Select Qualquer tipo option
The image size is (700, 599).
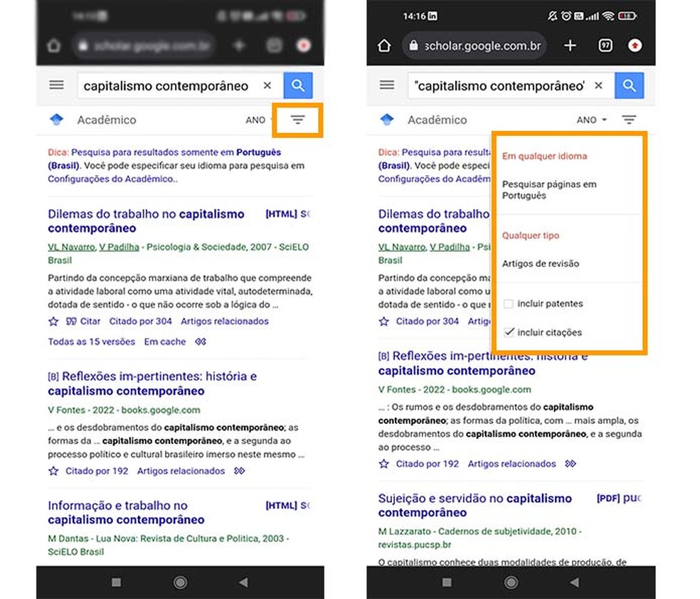coord(531,235)
